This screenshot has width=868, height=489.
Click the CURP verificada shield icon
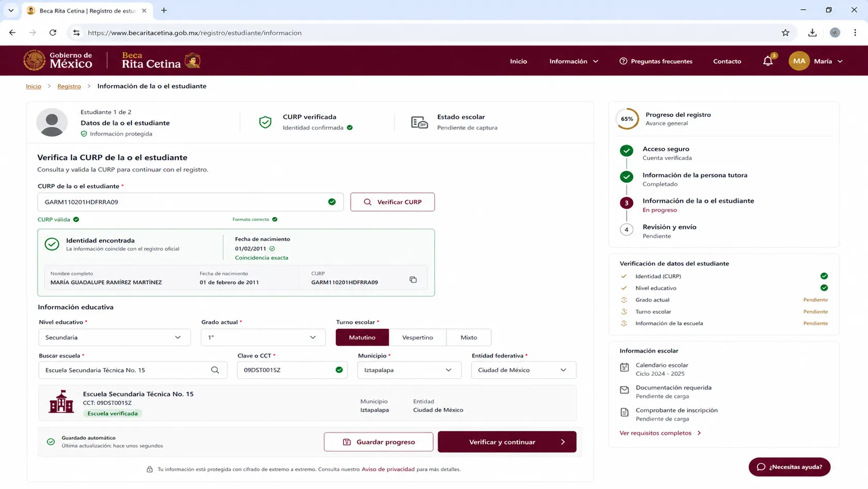coord(265,122)
